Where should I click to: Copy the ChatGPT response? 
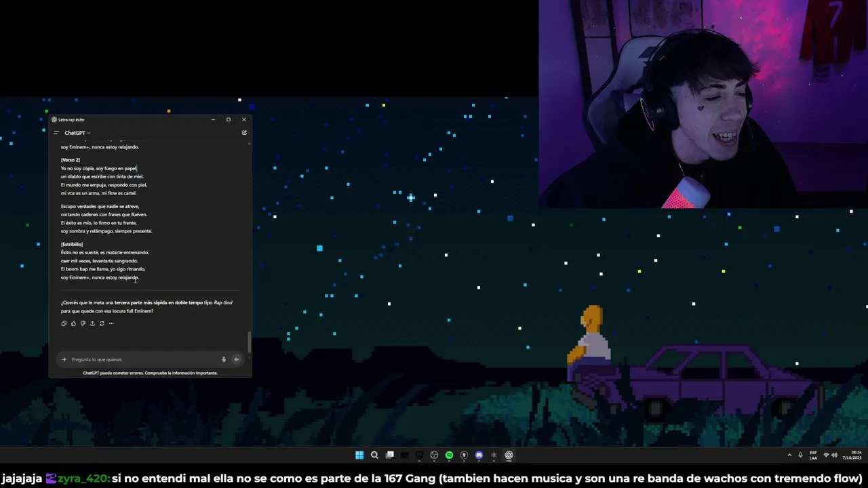(64, 323)
